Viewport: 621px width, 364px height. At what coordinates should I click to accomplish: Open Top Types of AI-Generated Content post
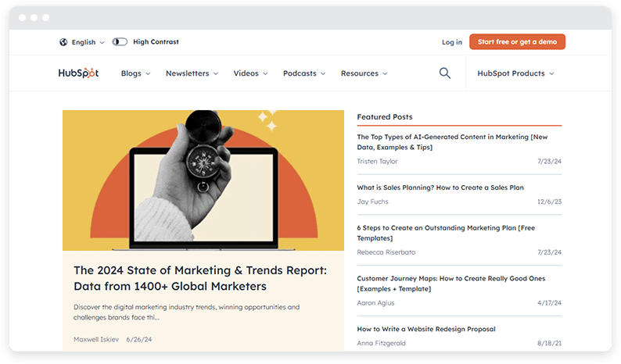click(452, 142)
